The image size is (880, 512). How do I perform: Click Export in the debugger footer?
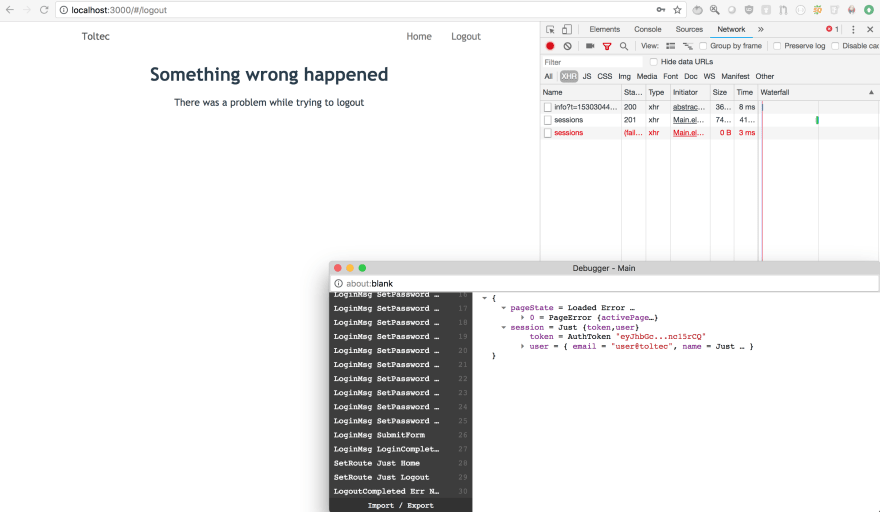click(x=420, y=505)
